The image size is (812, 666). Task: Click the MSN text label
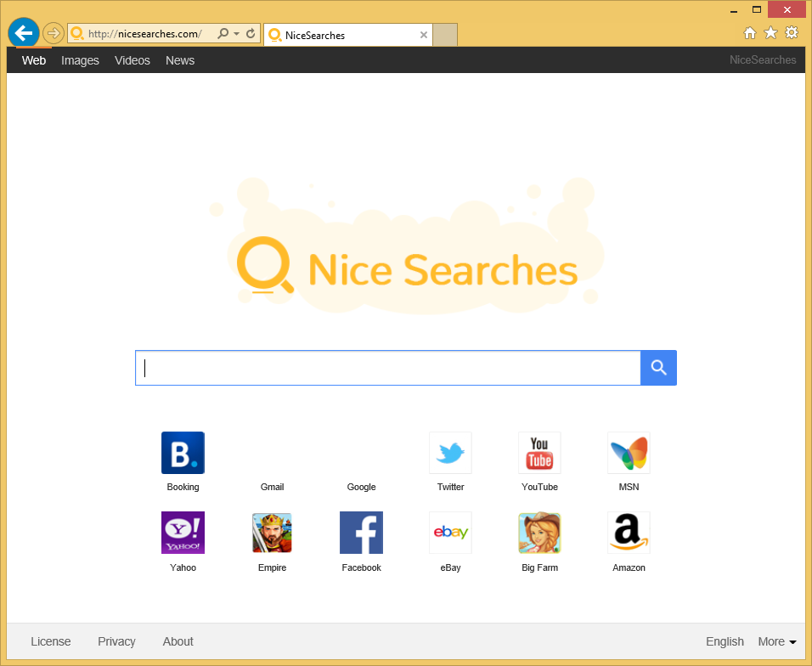(629, 487)
